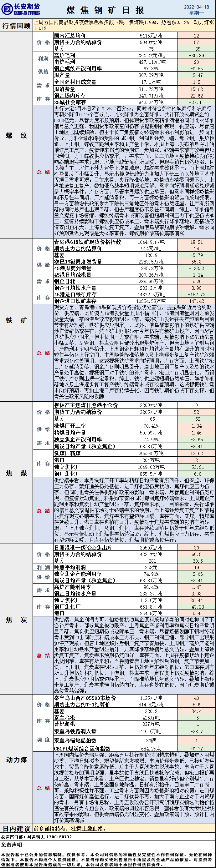Select the 行情回顾 section label
Screen dimensions: 216x868
(x=17, y=26)
